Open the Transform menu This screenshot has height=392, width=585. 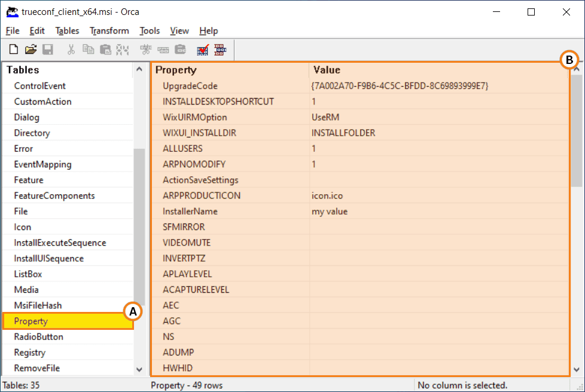(x=109, y=31)
